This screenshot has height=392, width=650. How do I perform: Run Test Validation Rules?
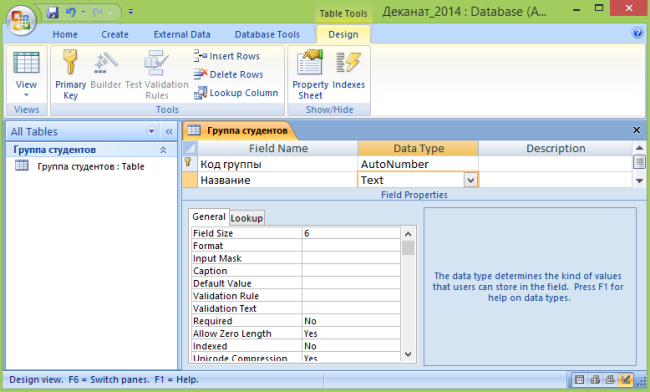tap(157, 75)
